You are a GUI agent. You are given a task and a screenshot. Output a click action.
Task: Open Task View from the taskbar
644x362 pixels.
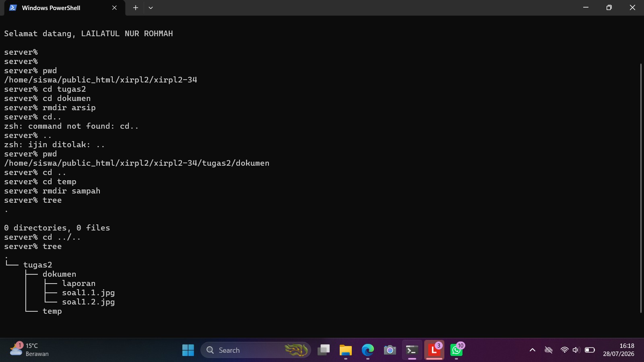coord(324,350)
